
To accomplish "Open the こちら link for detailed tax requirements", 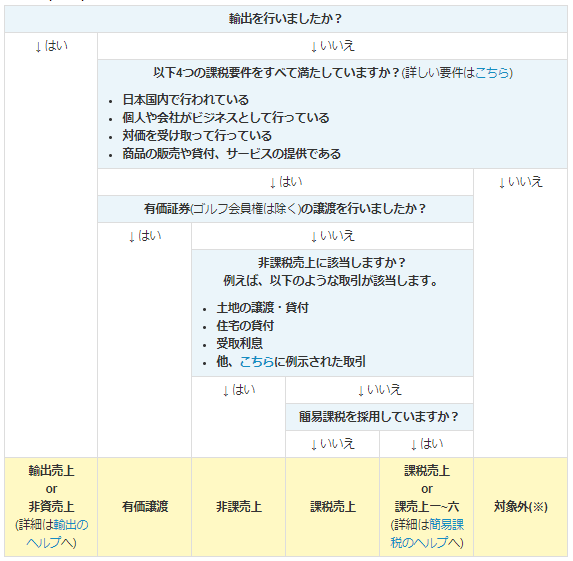I will click(492, 73).
